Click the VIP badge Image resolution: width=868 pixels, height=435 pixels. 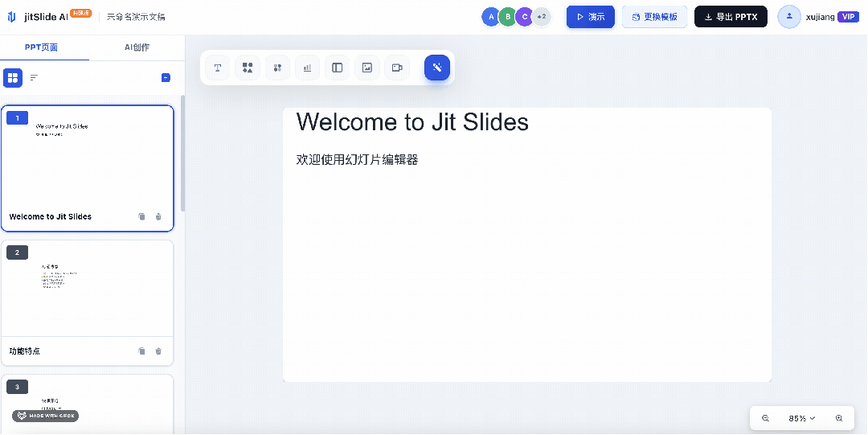click(x=848, y=17)
